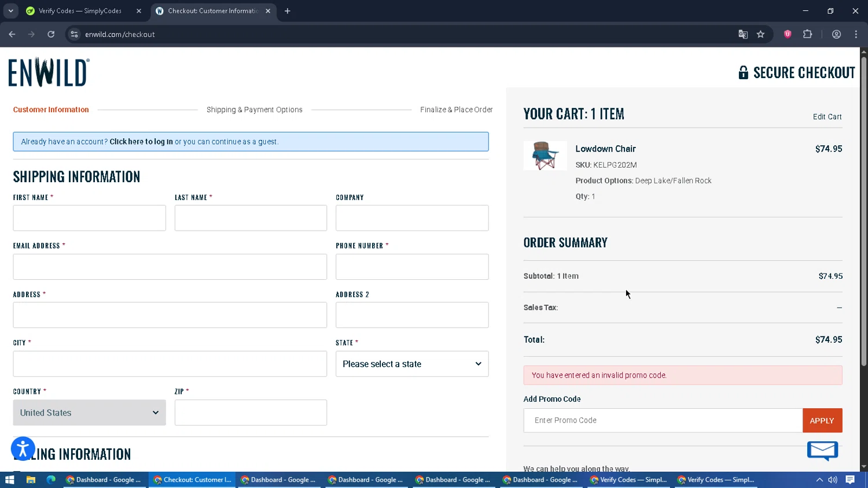Select the Customer Information step
This screenshot has height=488, width=868.
pyautogui.click(x=51, y=110)
